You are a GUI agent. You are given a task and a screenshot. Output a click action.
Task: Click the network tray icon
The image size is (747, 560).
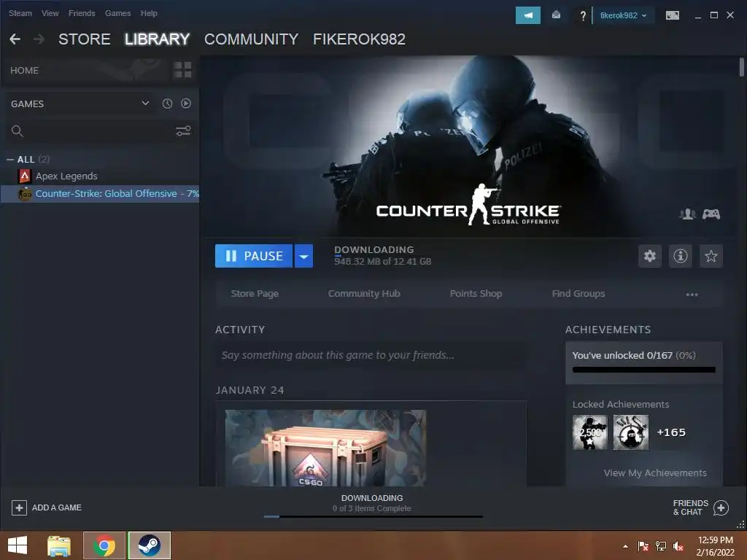coord(661,546)
